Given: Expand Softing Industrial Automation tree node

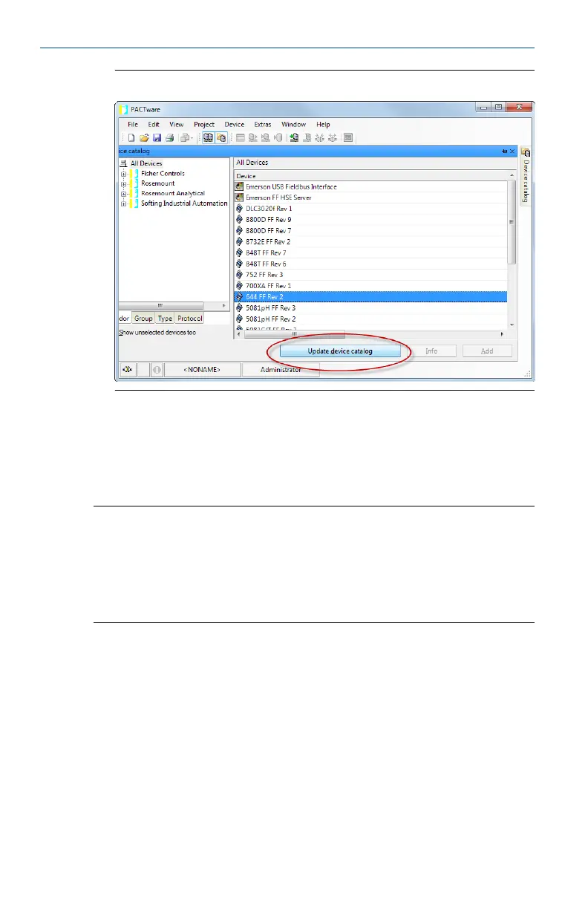Looking at the screenshot, I should coord(123,203).
